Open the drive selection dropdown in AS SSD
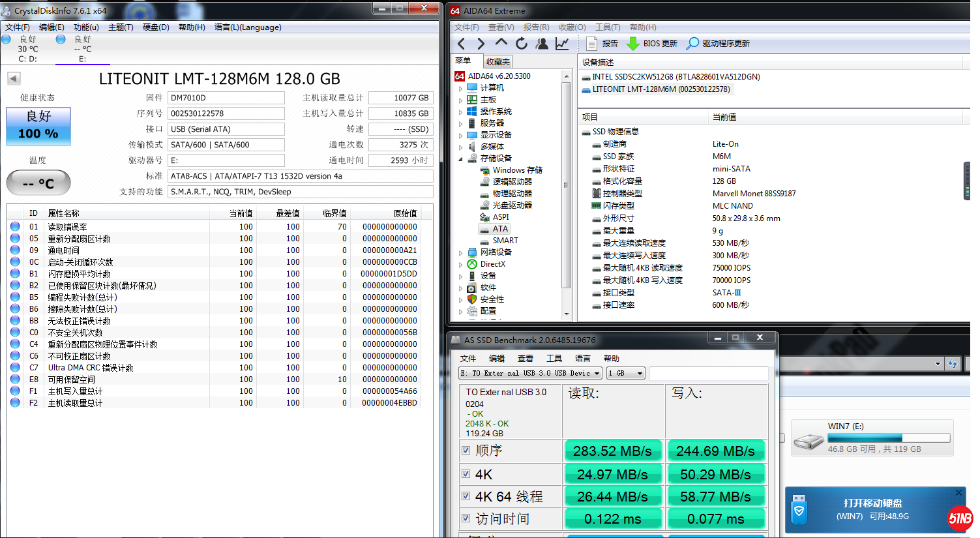The width and height of the screenshot is (980, 538). point(530,374)
